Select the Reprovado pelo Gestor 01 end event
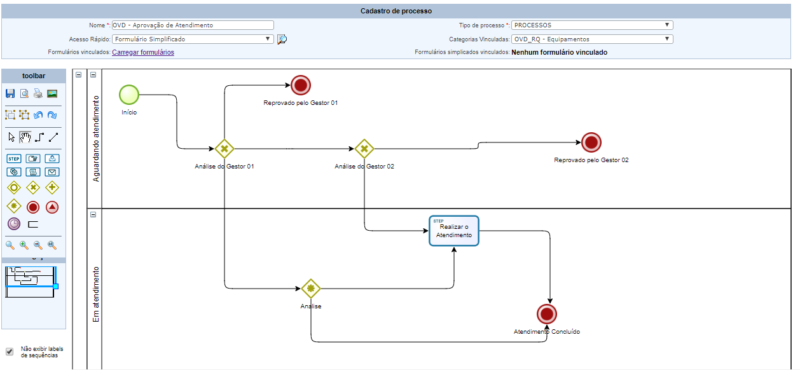This screenshot has width=800, height=370. tap(301, 85)
